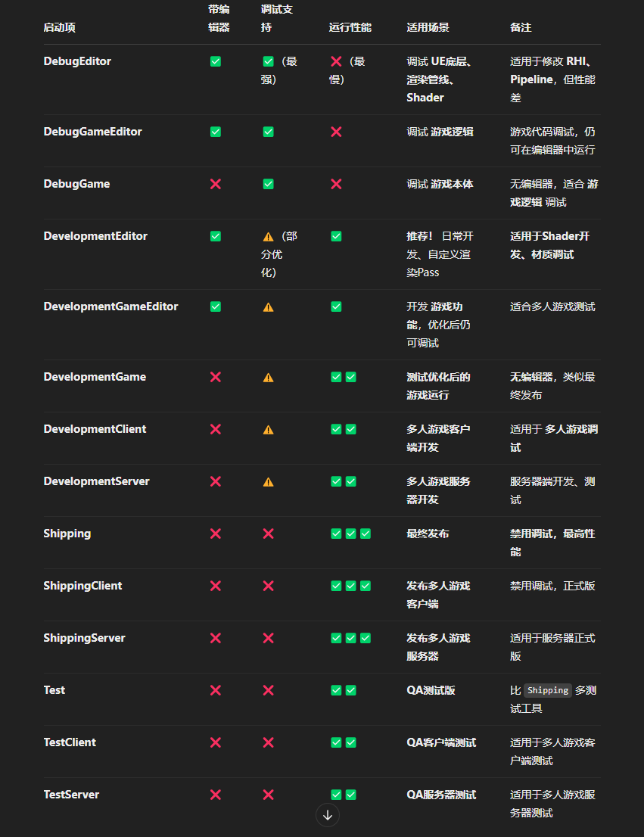Click the warning icon in the DevelopmentEditor row
This screenshot has width=644, height=837.
coord(268,236)
